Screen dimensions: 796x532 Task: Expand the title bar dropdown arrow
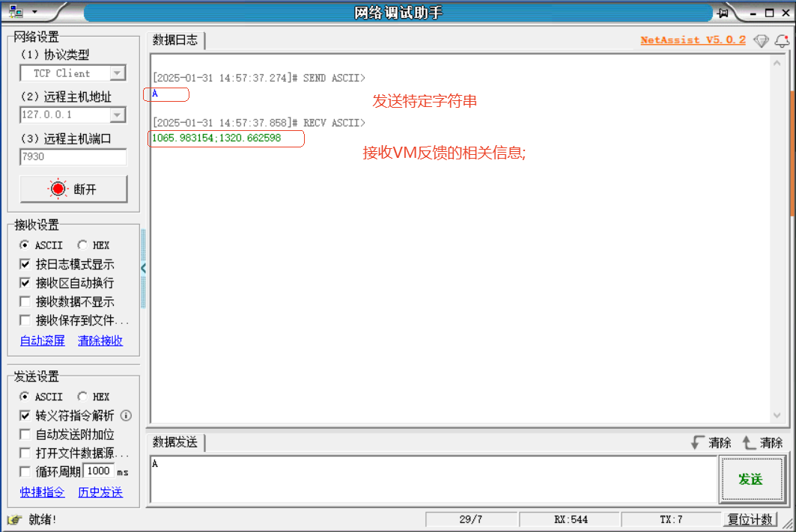tap(34, 12)
